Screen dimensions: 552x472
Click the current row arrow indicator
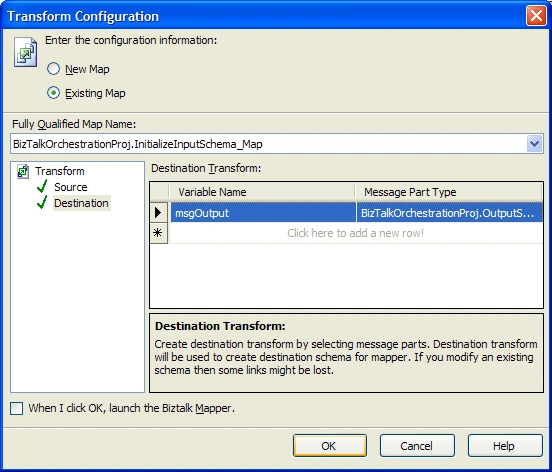[x=158, y=212]
